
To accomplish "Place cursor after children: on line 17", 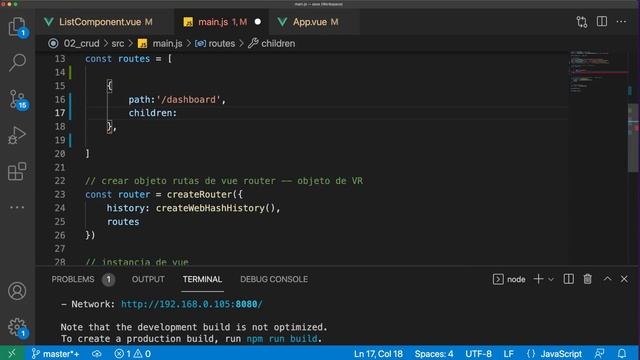I will coord(178,113).
